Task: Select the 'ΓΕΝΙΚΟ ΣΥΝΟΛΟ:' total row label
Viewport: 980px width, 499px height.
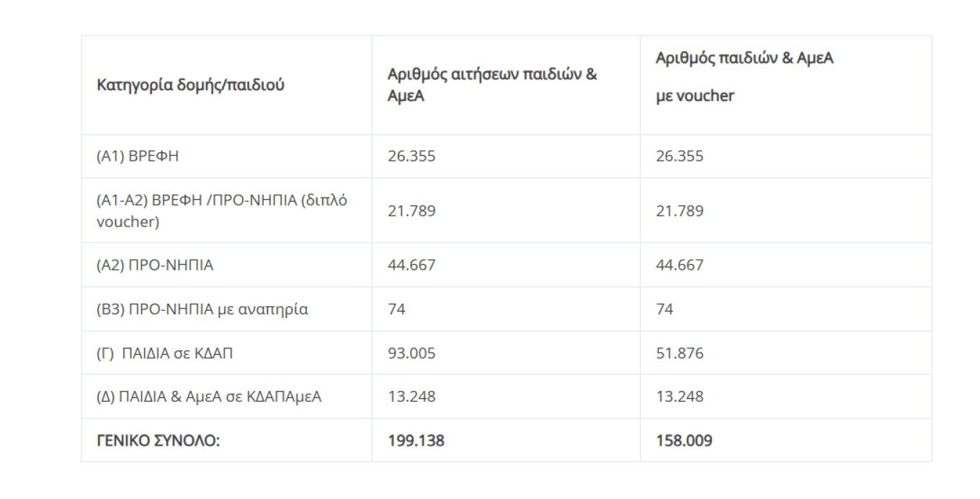Action: pos(158,441)
